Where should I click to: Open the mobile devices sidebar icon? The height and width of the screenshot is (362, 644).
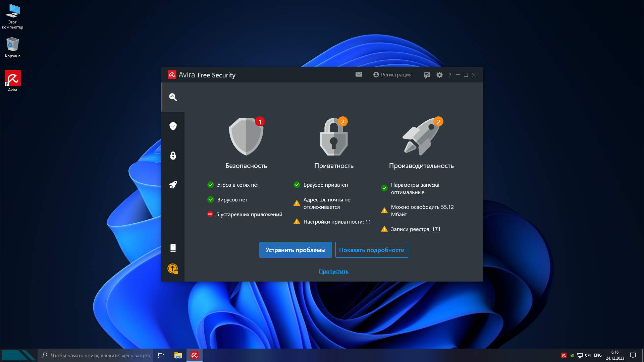pos(173,248)
